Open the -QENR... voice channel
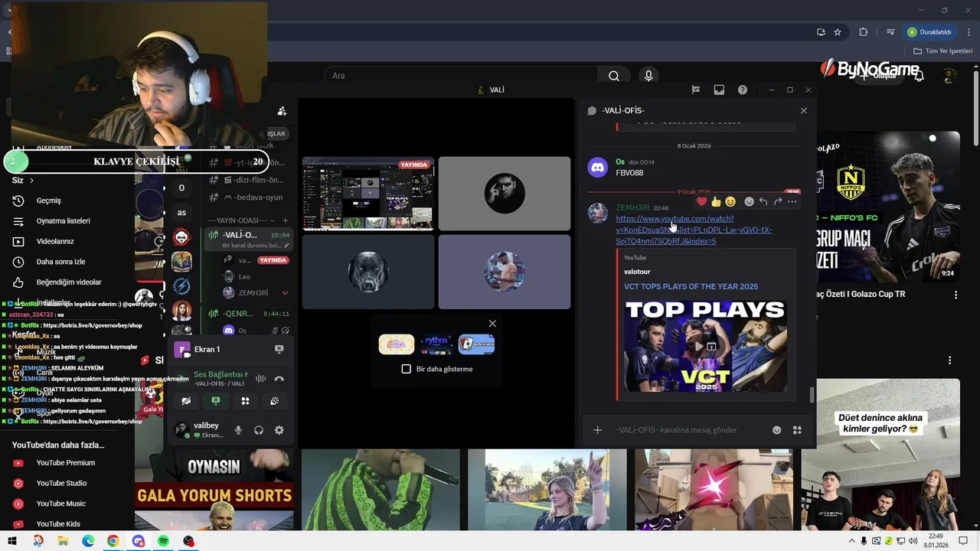Screen dimensions: 980x551 pyautogui.click(x=249, y=314)
